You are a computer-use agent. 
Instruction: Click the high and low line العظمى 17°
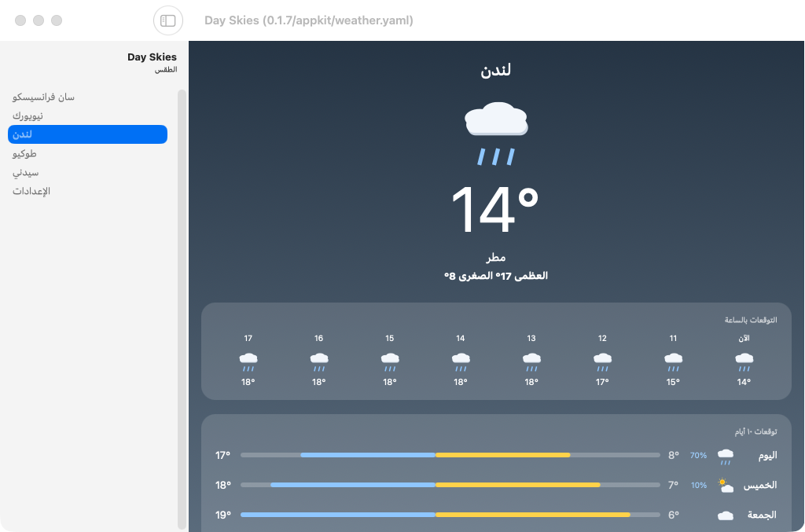point(496,276)
